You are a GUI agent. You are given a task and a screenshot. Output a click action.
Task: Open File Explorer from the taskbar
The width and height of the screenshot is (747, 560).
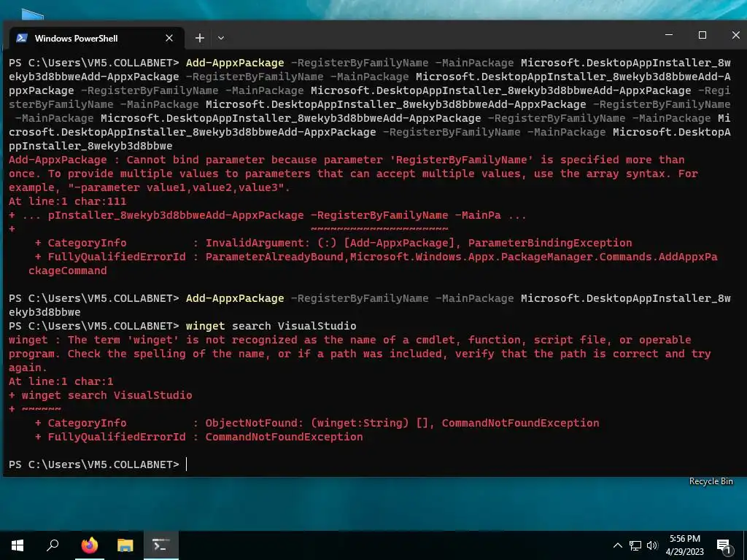[125, 545]
